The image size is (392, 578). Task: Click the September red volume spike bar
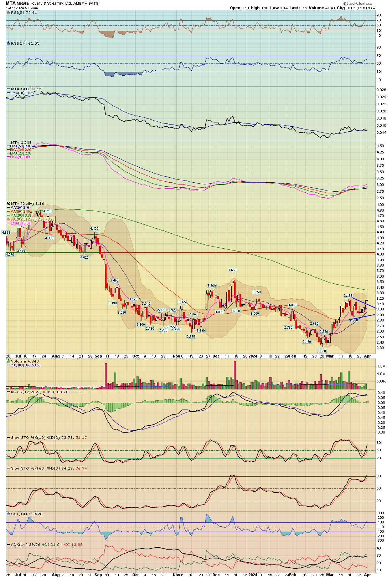(105, 376)
